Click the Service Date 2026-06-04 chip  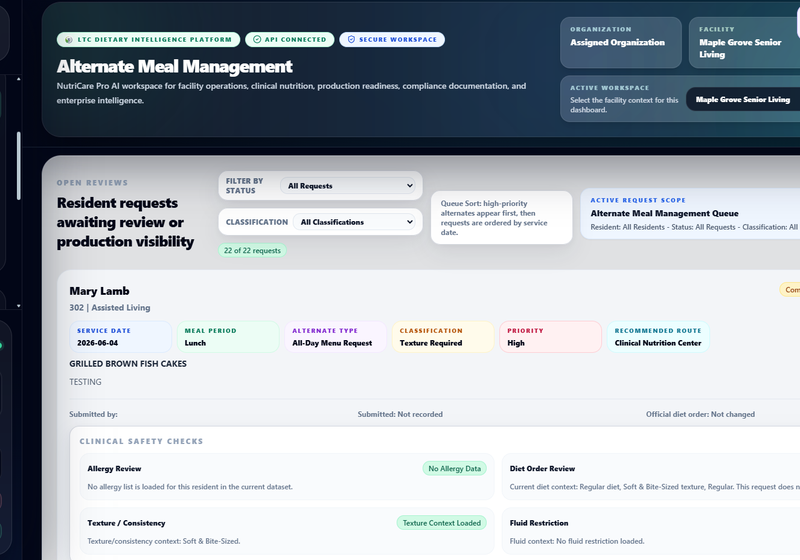pyautogui.click(x=120, y=337)
